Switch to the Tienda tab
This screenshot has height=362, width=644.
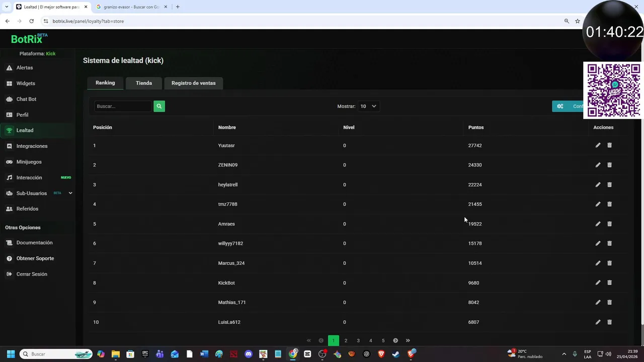tap(144, 83)
